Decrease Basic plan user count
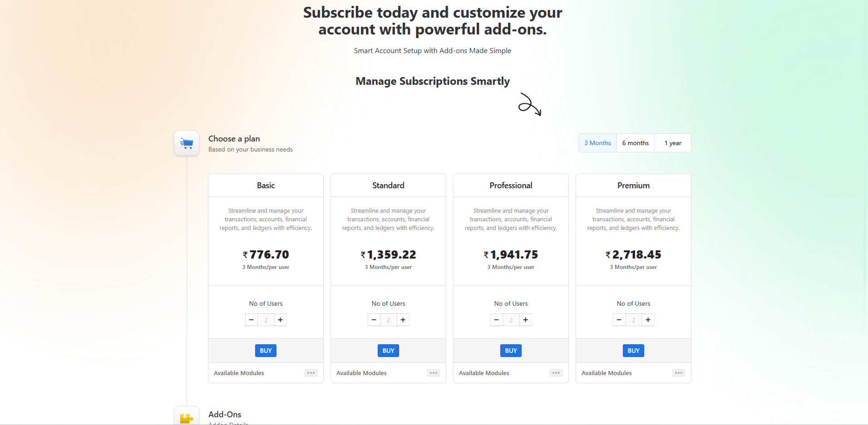 click(251, 320)
